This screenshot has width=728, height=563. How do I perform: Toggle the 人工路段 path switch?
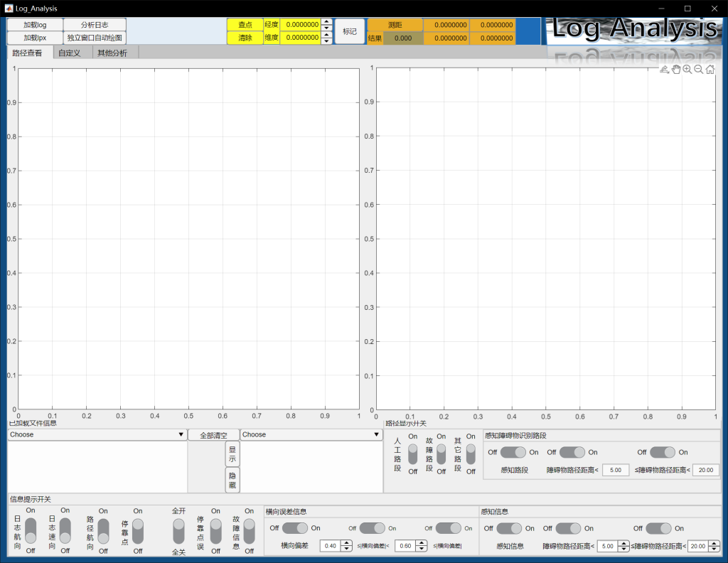tap(412, 454)
